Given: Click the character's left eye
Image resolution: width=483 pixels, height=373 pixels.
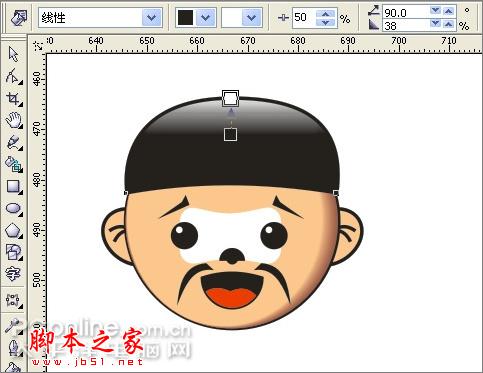Looking at the screenshot, I should pyautogui.click(x=184, y=236).
